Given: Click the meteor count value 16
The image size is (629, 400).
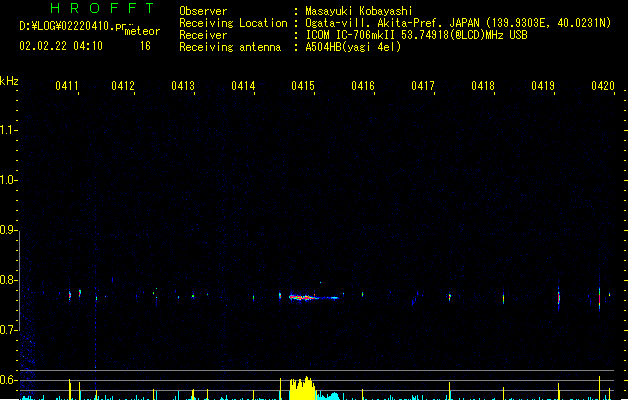Looking at the screenshot, I should point(145,46).
